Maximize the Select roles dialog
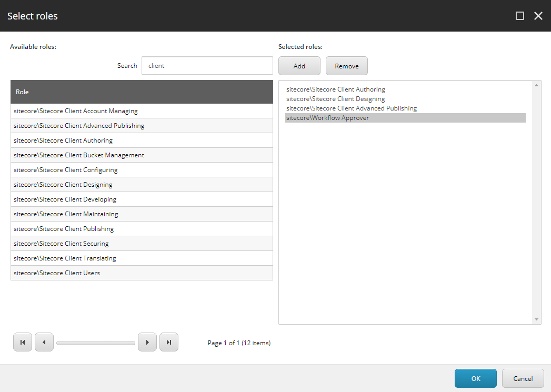The width and height of the screenshot is (551, 392). 520,16
